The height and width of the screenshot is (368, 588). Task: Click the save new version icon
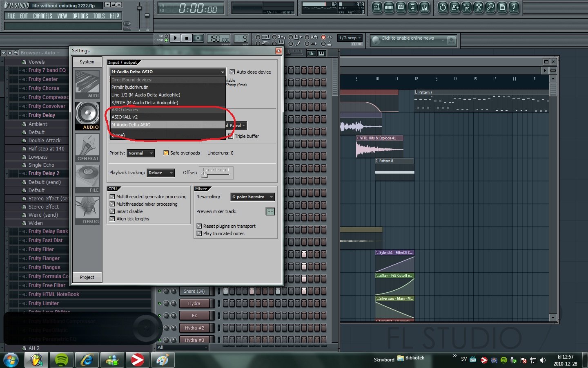(454, 7)
